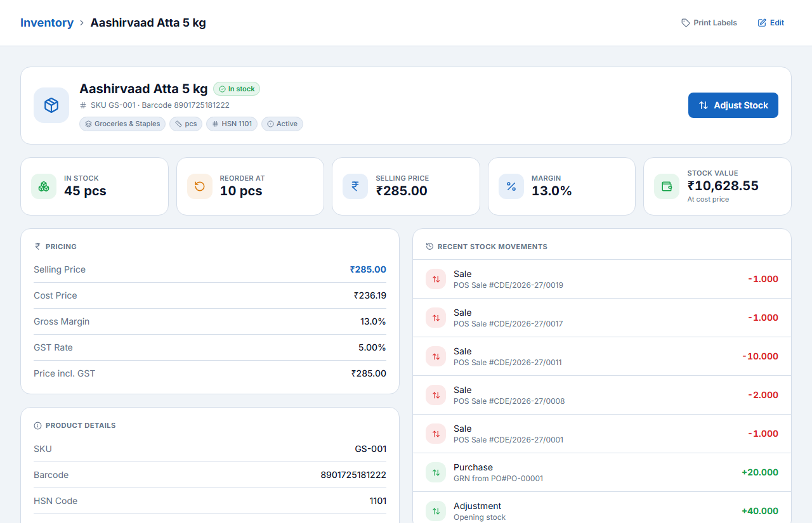
Task: Click the ₹10,628.55 stock value figure
Action: click(723, 186)
